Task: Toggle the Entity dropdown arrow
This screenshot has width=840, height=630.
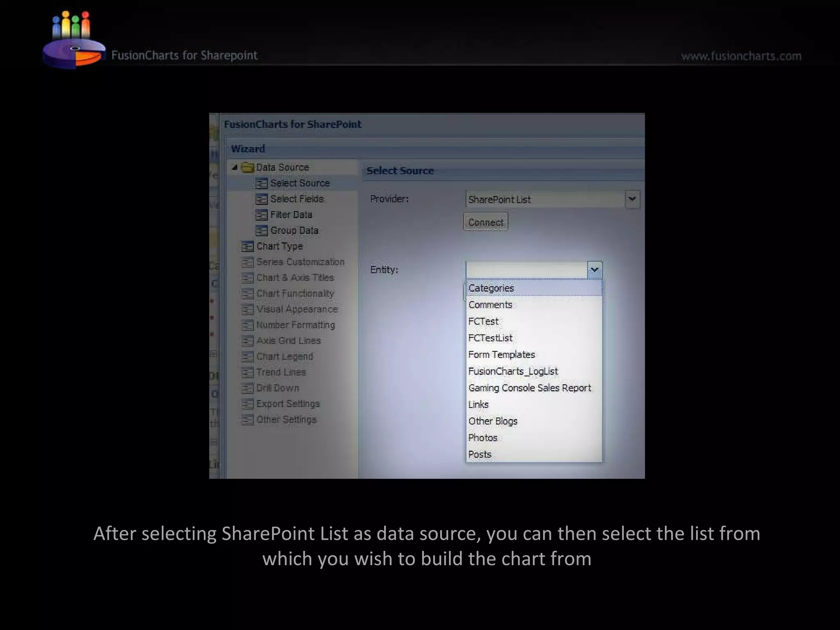Action: pos(594,269)
